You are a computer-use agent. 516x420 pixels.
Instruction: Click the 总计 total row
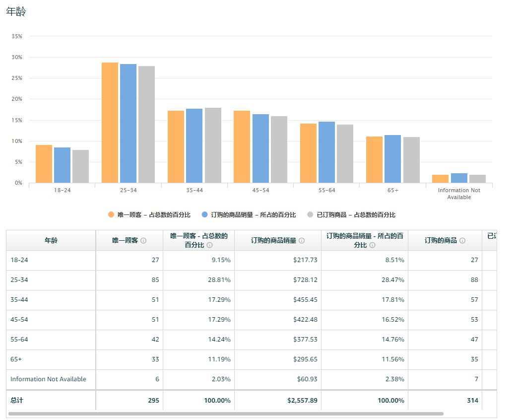pyautogui.click(x=252, y=400)
